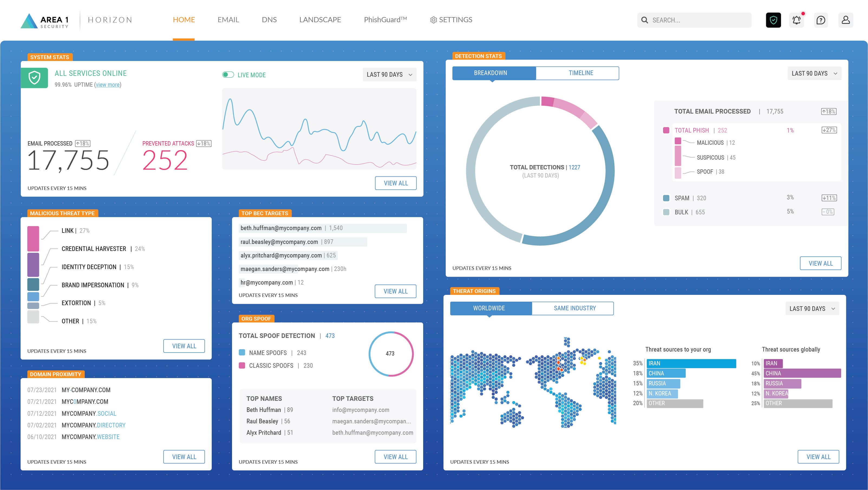Click the notification bell icon

click(x=797, y=20)
